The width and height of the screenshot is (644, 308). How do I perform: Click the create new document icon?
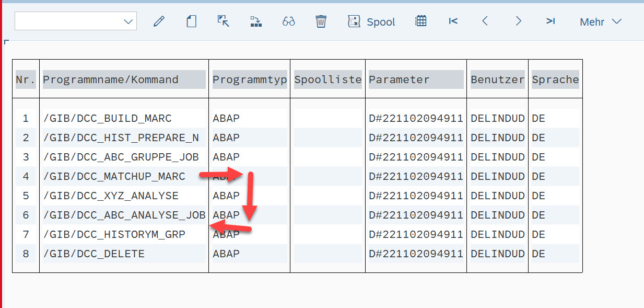[x=192, y=21]
